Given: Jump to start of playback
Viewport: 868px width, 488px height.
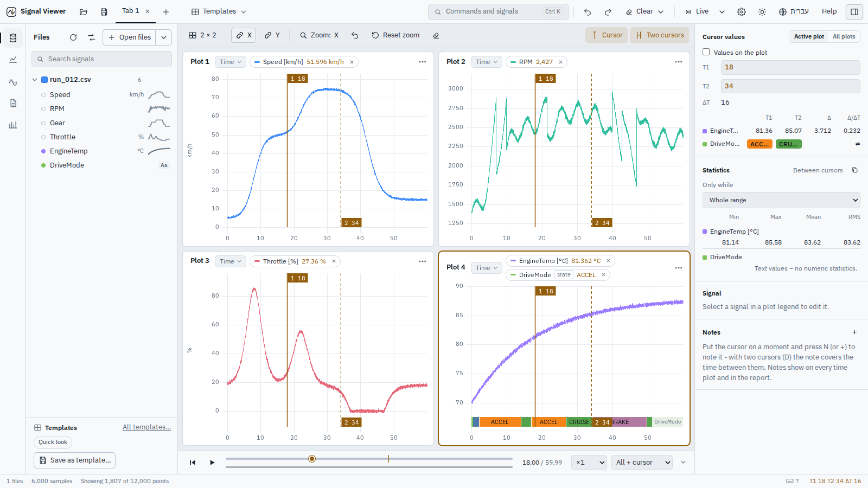Looking at the screenshot, I should (193, 463).
